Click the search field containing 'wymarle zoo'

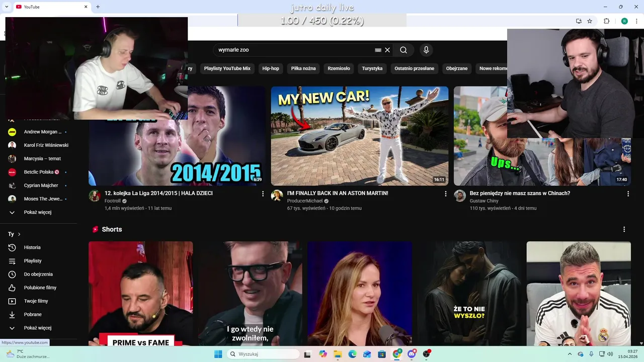303,50
